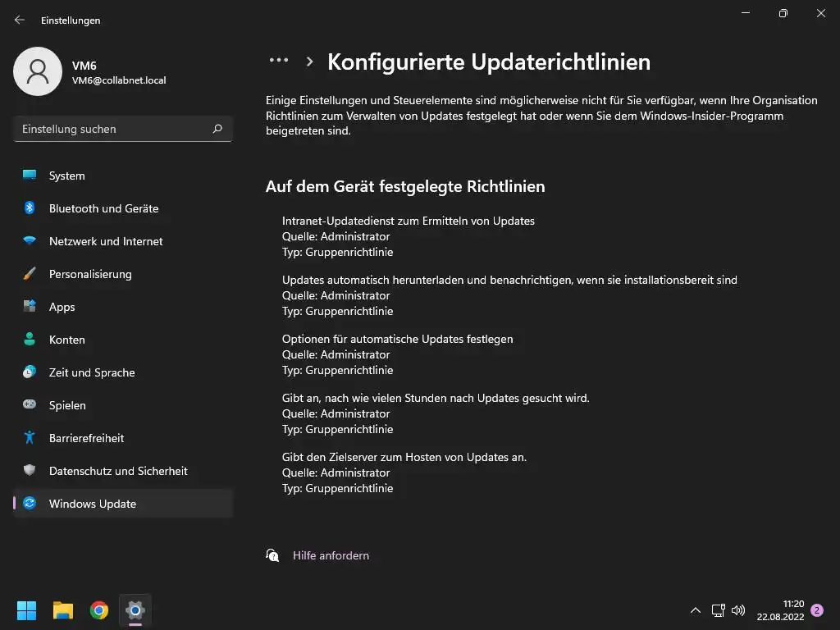The height and width of the screenshot is (630, 840).
Task: Open Personalisierung paintbrush icon
Action: coord(30,274)
